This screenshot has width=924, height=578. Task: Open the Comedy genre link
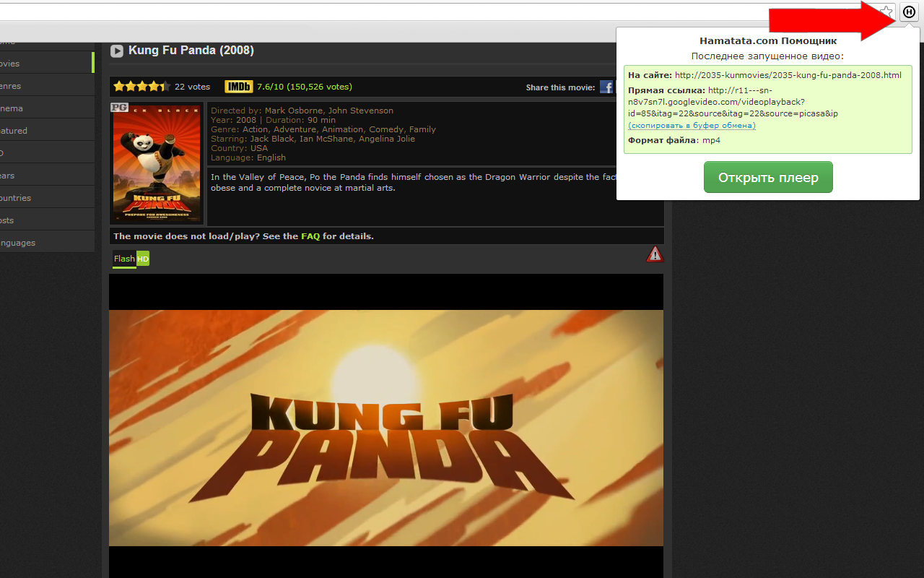click(386, 129)
